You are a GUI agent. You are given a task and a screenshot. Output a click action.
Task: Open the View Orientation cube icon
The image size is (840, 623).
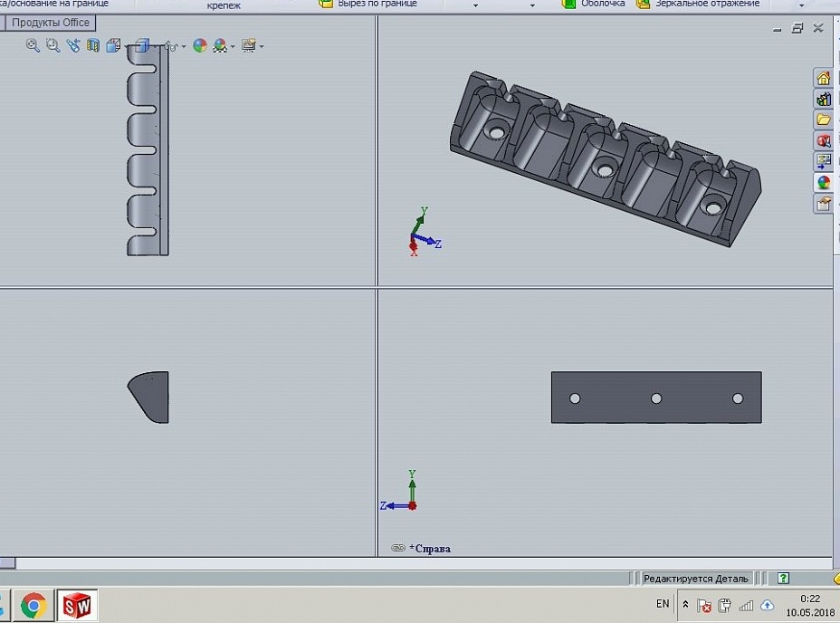click(113, 45)
